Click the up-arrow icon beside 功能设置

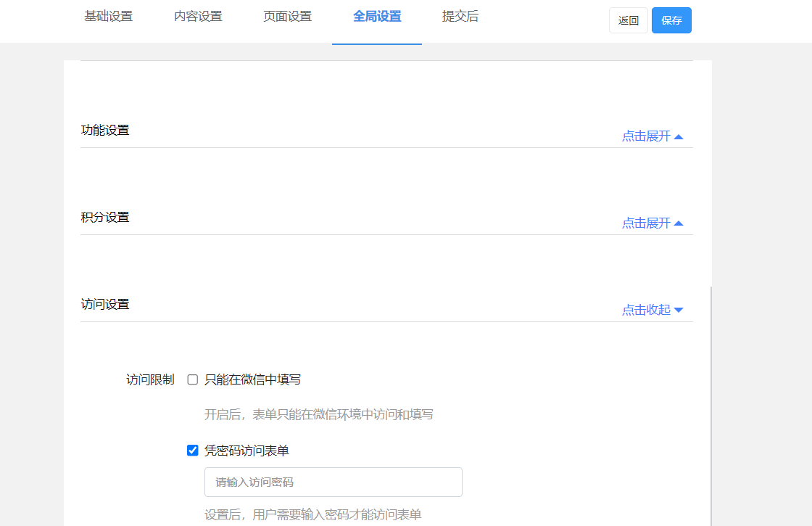(679, 136)
